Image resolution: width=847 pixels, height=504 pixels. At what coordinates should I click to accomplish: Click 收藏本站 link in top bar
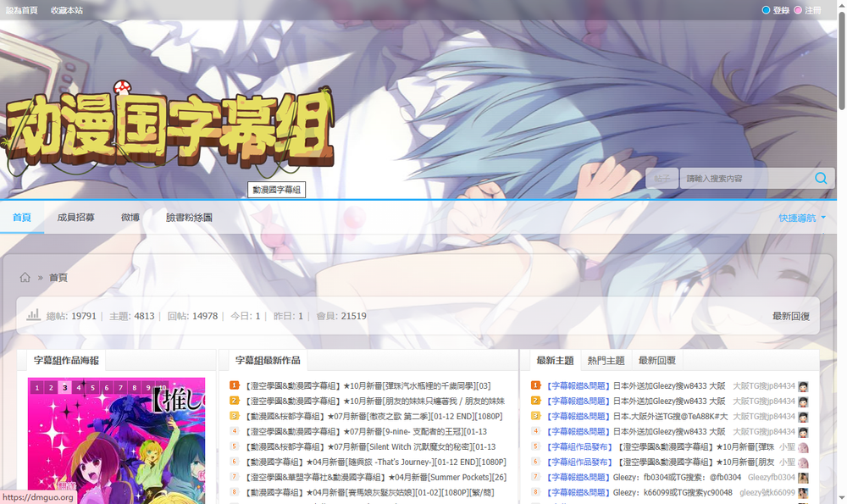pyautogui.click(x=66, y=10)
